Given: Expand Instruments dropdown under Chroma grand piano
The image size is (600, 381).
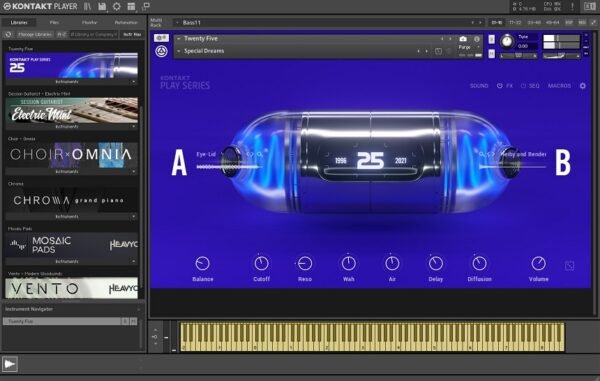Looking at the screenshot, I should tap(72, 217).
